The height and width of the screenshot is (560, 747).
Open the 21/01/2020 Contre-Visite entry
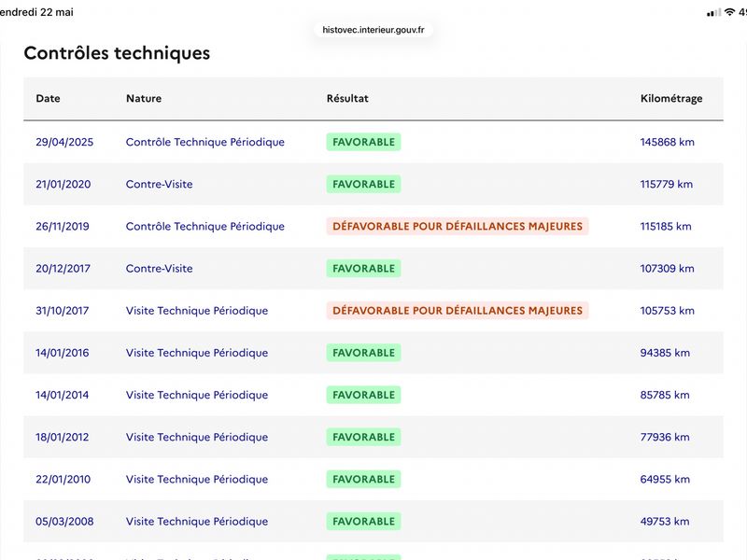[159, 184]
